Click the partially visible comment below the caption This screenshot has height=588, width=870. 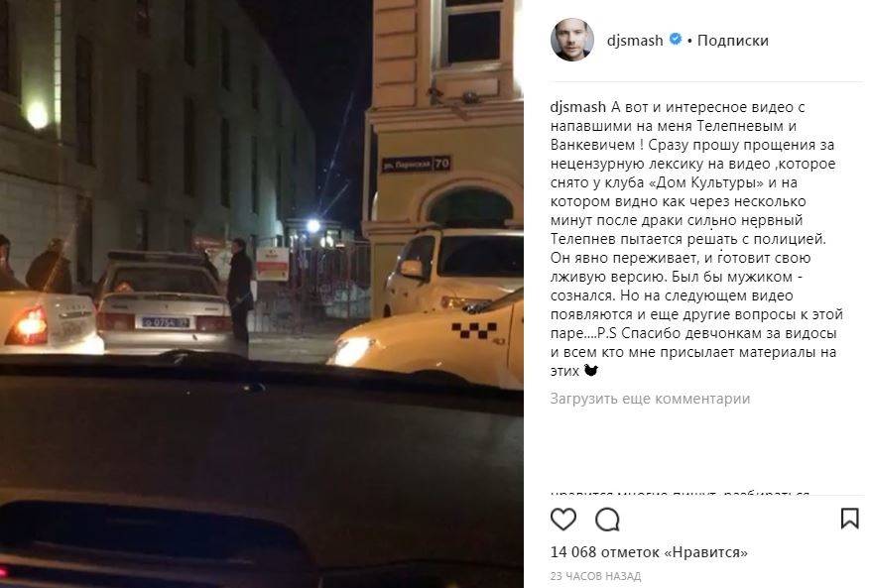click(x=680, y=492)
